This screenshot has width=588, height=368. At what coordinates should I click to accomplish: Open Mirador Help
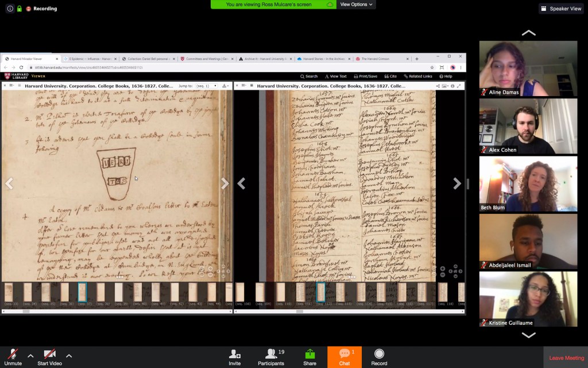[x=446, y=76]
